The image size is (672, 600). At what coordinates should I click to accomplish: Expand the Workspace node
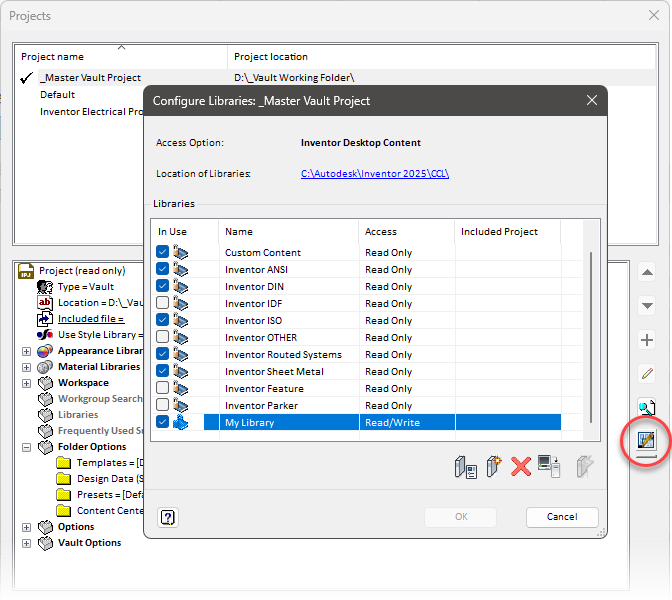point(27,383)
